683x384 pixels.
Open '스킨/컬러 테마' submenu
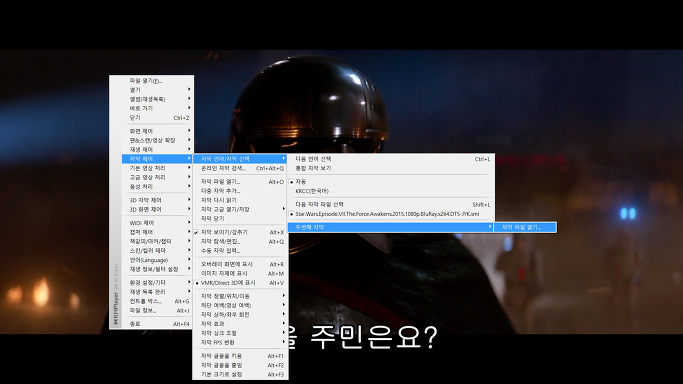coord(157,251)
